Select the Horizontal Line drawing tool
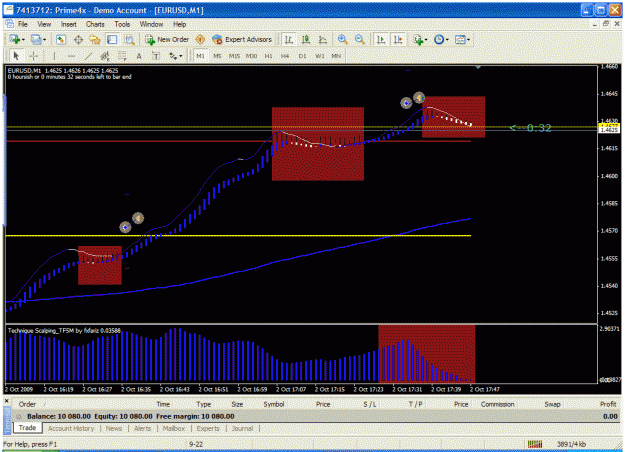Screen dimensions: 625x452 coord(71,56)
